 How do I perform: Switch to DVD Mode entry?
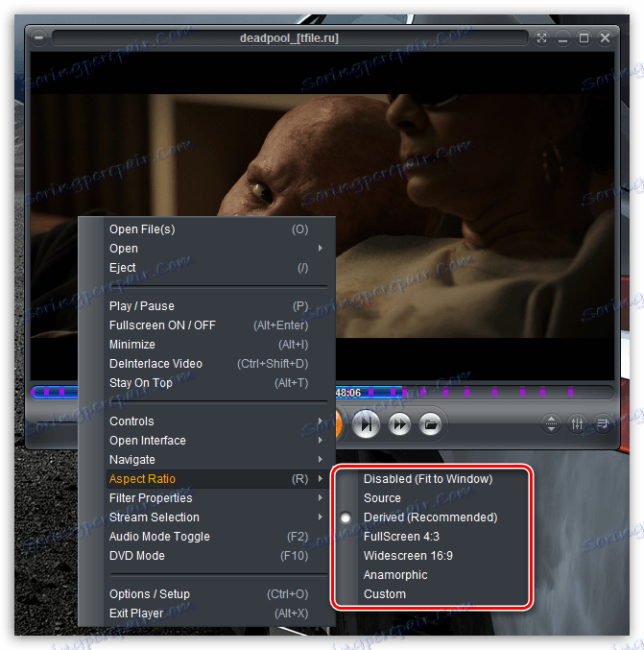coord(216,556)
